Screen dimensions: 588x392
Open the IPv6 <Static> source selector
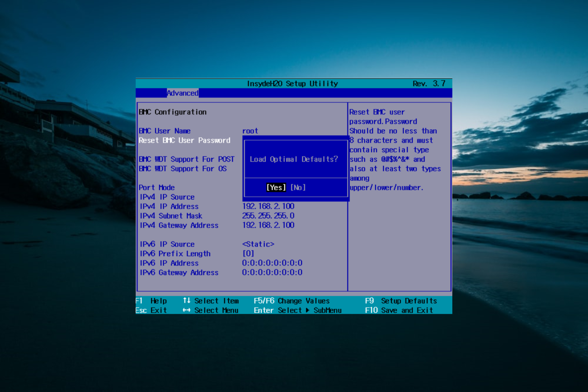coord(258,244)
